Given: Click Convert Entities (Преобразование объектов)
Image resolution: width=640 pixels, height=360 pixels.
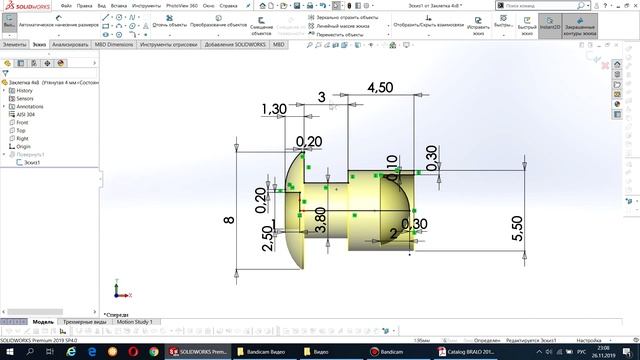Looking at the screenshot, I should [x=218, y=21].
